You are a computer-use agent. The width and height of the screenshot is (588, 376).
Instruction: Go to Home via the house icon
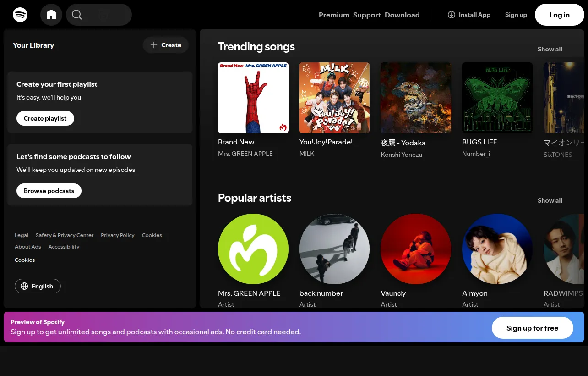coord(51,15)
